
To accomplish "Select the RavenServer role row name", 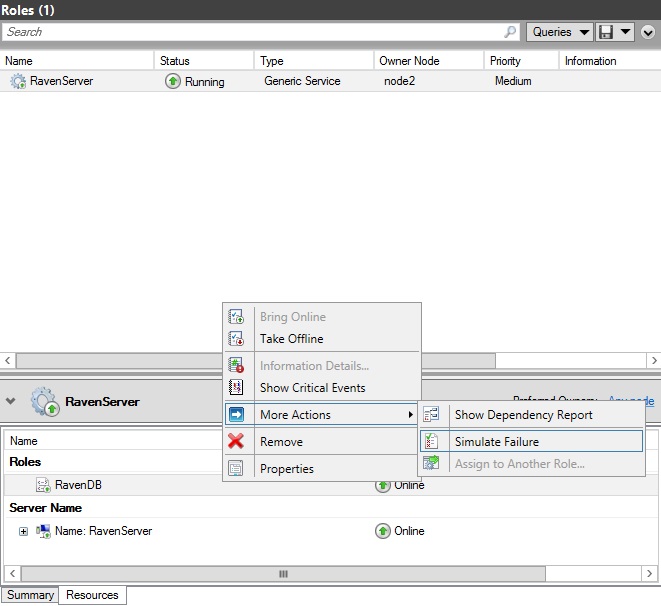I will [62, 81].
